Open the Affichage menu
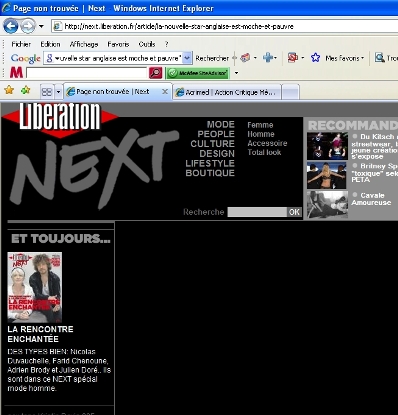 [x=84, y=44]
